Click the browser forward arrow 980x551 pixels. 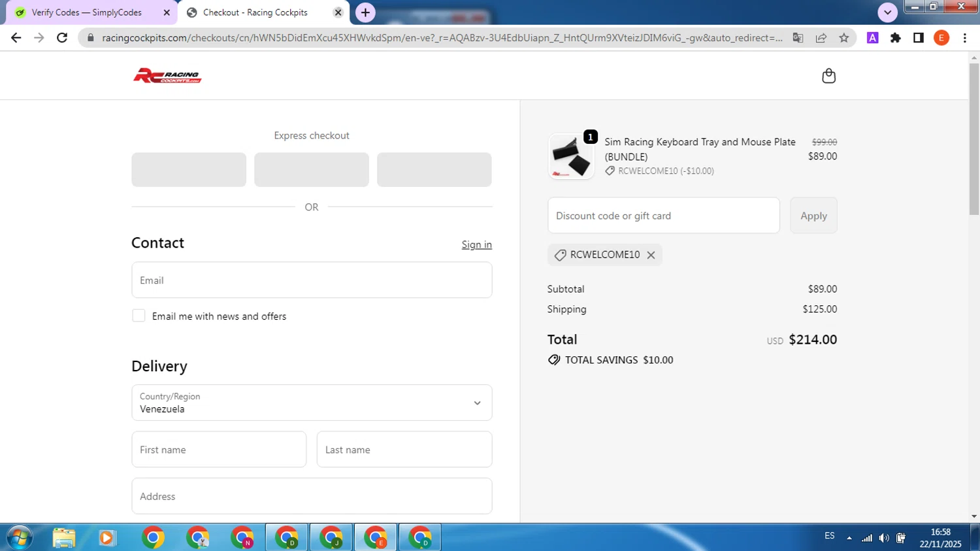(x=39, y=38)
